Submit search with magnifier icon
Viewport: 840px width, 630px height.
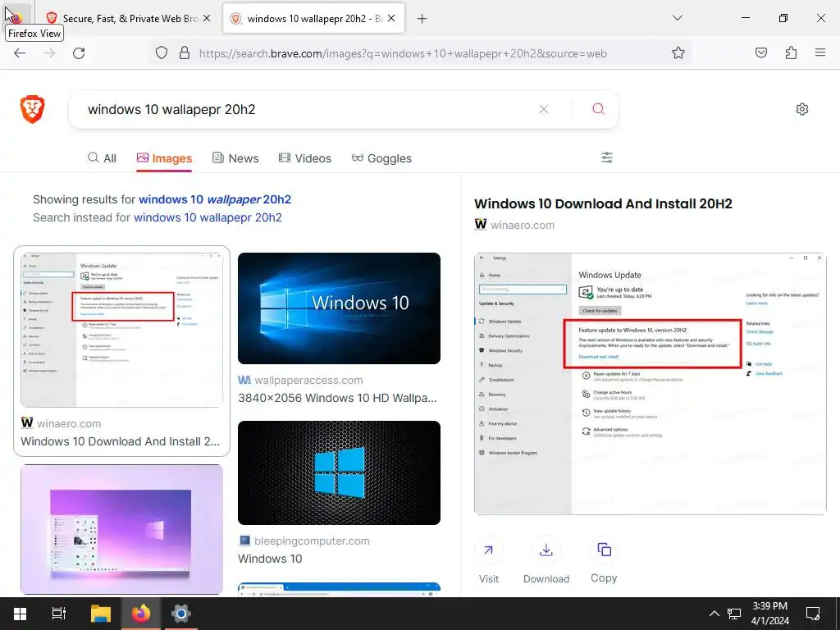[x=598, y=109]
